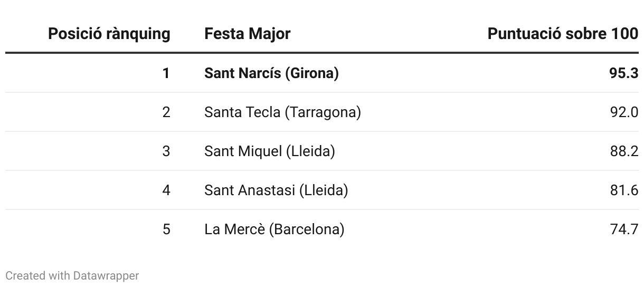The height and width of the screenshot is (288, 644).
Task: Open the Created with Datawrapper link
Action: [72, 276]
